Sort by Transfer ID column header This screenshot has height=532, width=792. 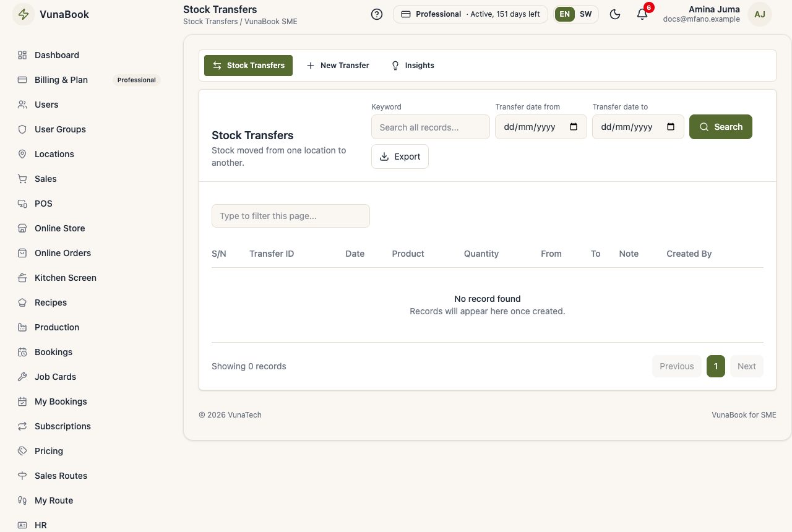click(x=272, y=254)
